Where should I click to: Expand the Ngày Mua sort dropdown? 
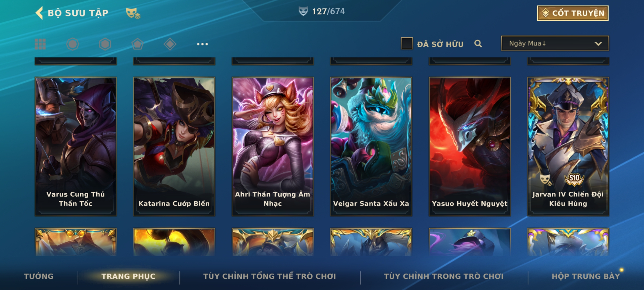tap(555, 43)
